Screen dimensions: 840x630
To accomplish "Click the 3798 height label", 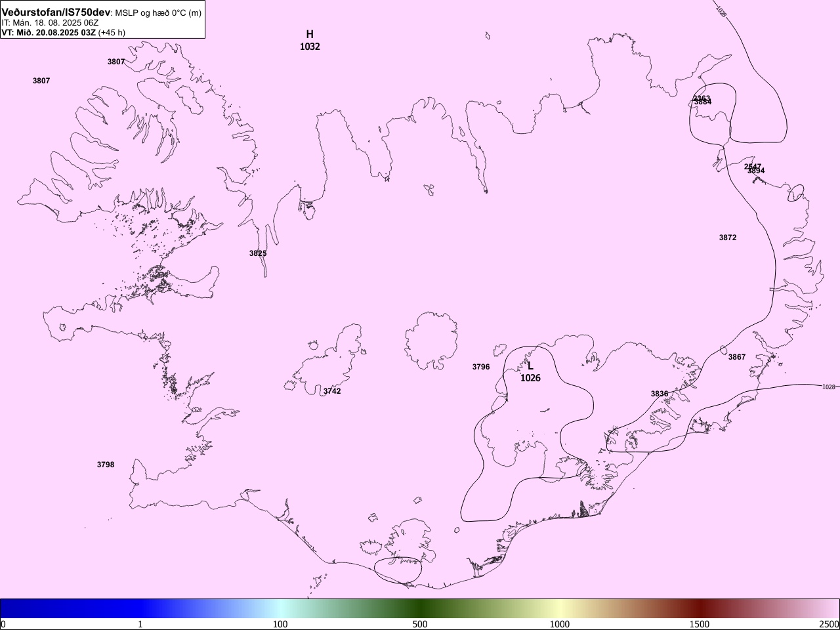I will (x=106, y=465).
